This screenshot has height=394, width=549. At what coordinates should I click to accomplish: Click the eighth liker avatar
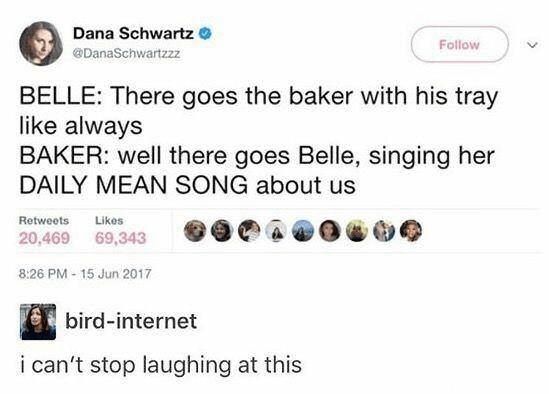click(x=384, y=231)
